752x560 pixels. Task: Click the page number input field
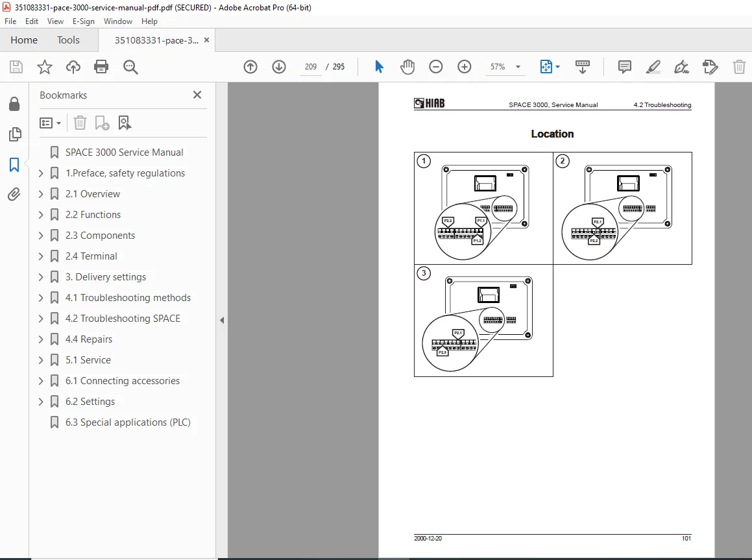pos(311,67)
